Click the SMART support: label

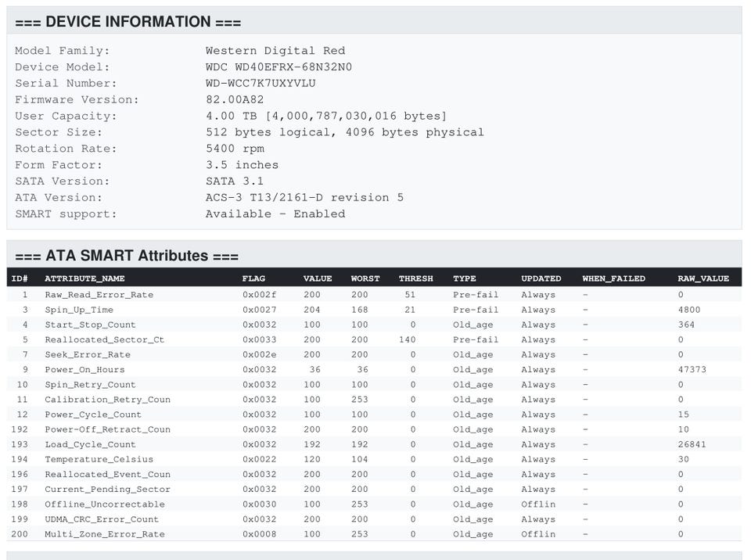tap(66, 214)
